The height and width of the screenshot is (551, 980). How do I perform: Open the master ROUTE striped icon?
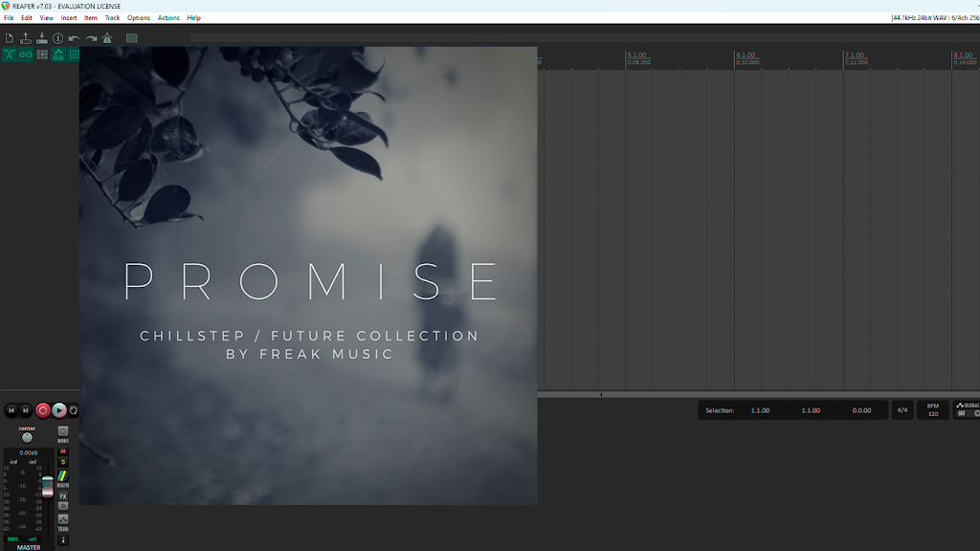coord(62,476)
